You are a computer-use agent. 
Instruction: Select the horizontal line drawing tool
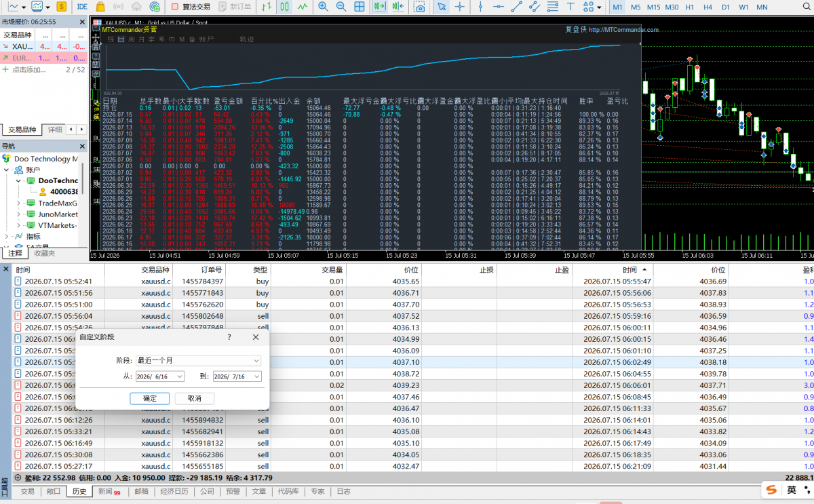499,7
